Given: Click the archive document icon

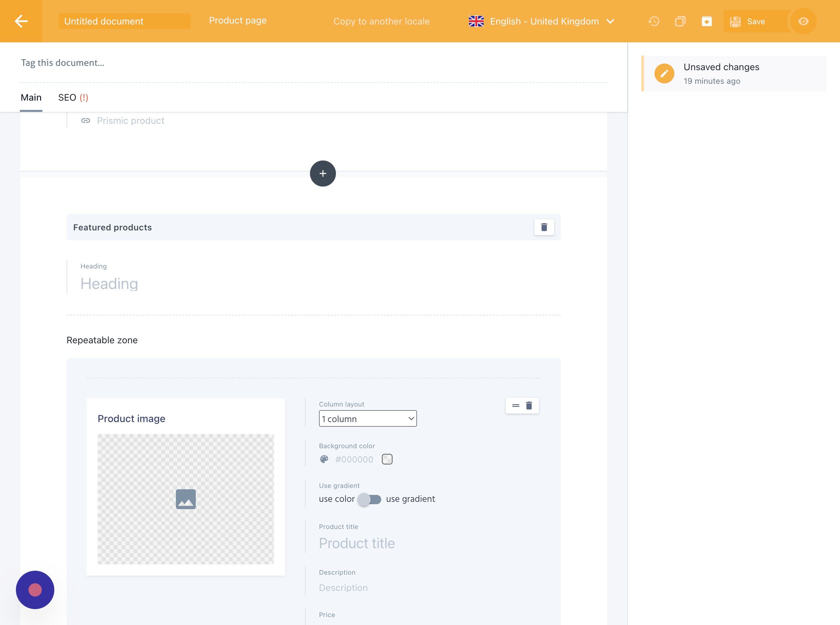Looking at the screenshot, I should click(x=707, y=21).
